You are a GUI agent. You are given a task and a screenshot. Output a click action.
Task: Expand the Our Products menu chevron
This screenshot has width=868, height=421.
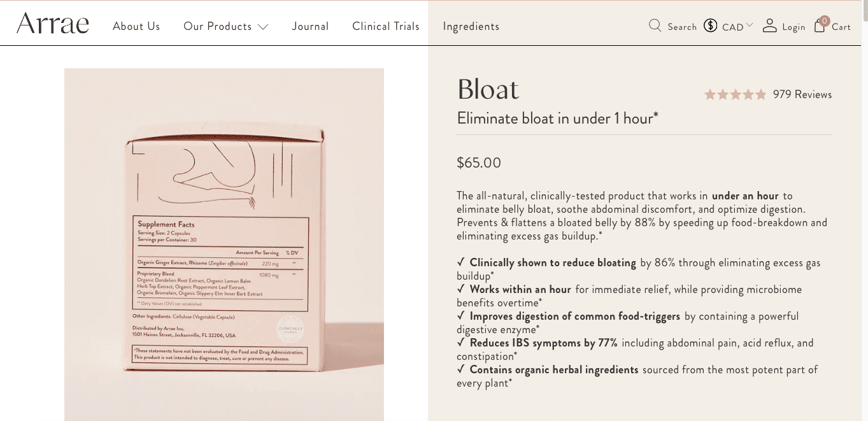point(263,27)
